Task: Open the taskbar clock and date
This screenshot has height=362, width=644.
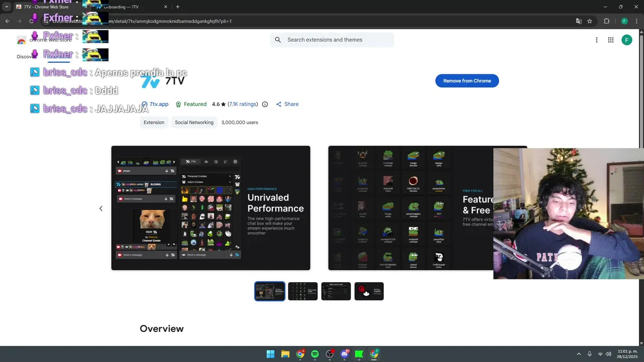Action: click(x=627, y=354)
